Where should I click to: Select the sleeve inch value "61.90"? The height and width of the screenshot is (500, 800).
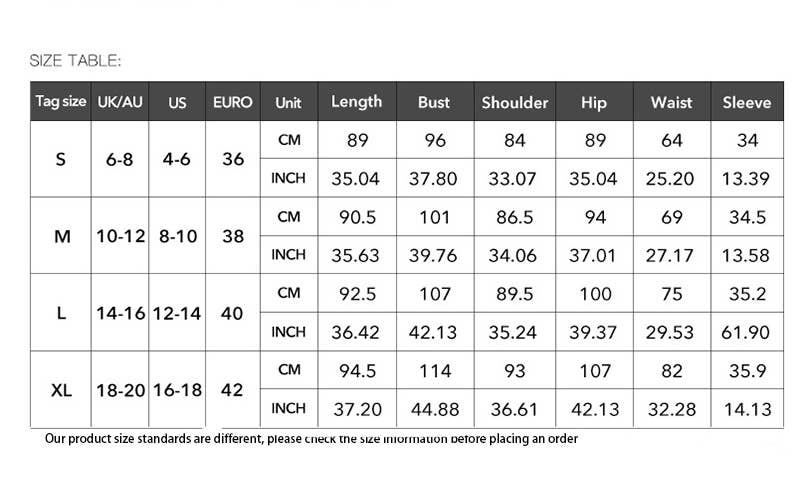tap(747, 332)
